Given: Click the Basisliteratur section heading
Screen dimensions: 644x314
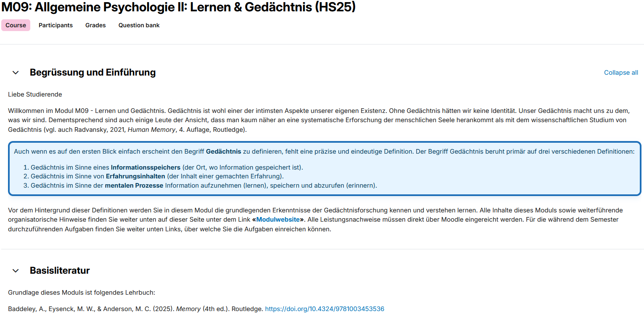Looking at the screenshot, I should click(x=60, y=271).
